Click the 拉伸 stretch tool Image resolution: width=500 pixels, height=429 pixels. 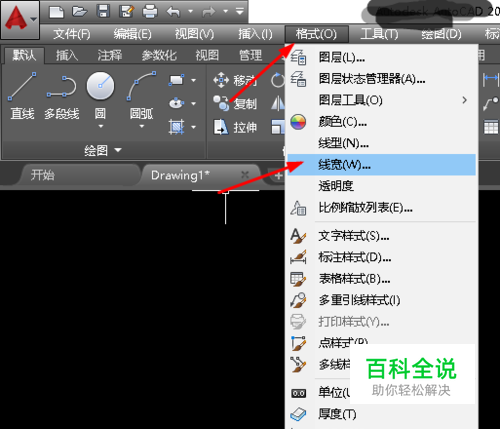tap(235, 127)
